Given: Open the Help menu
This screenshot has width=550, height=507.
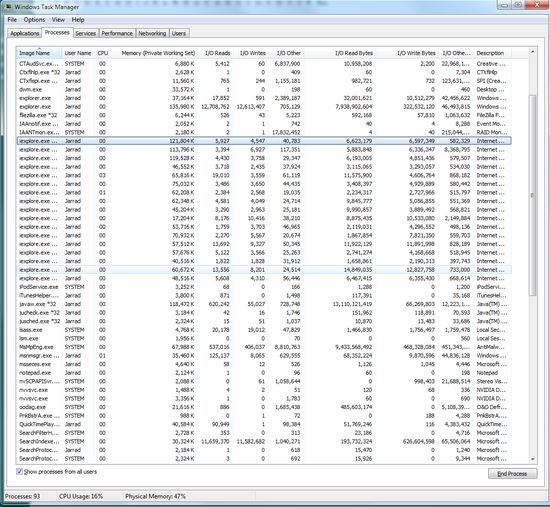Looking at the screenshot, I should click(x=78, y=20).
